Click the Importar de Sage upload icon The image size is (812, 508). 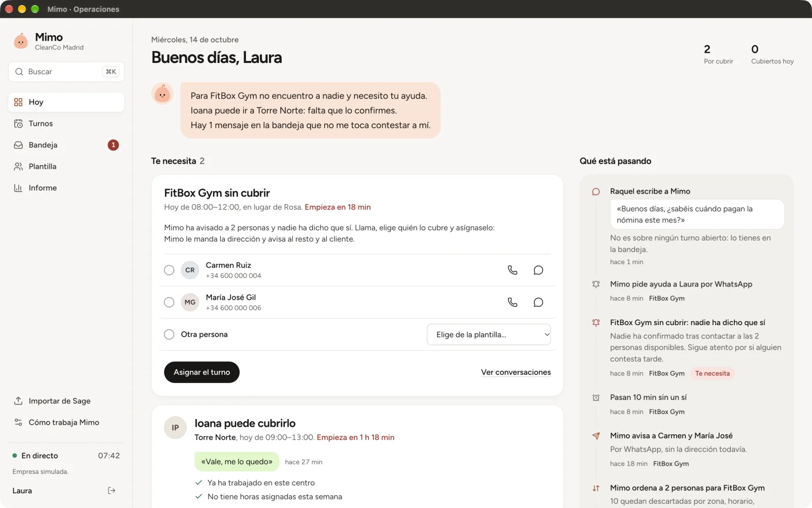(x=18, y=401)
